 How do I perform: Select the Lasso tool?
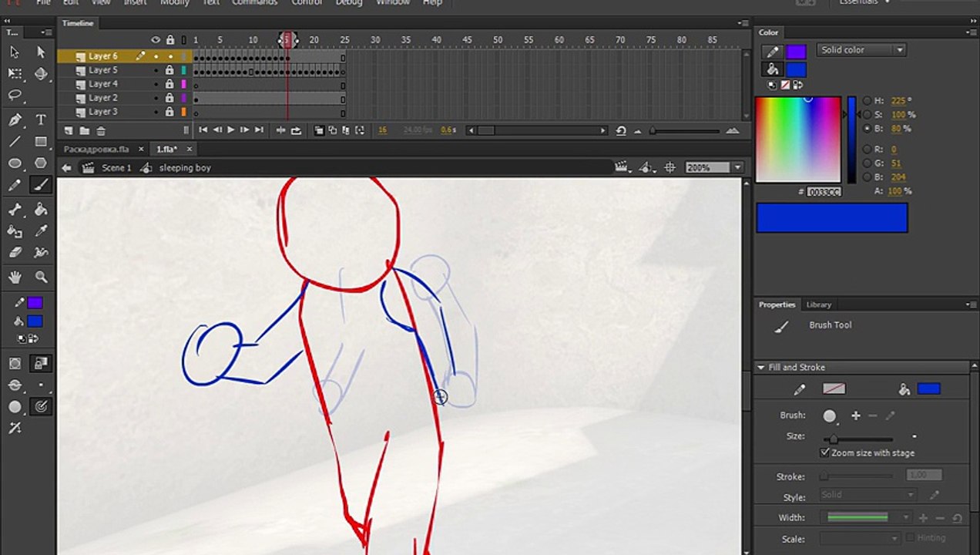click(x=15, y=96)
